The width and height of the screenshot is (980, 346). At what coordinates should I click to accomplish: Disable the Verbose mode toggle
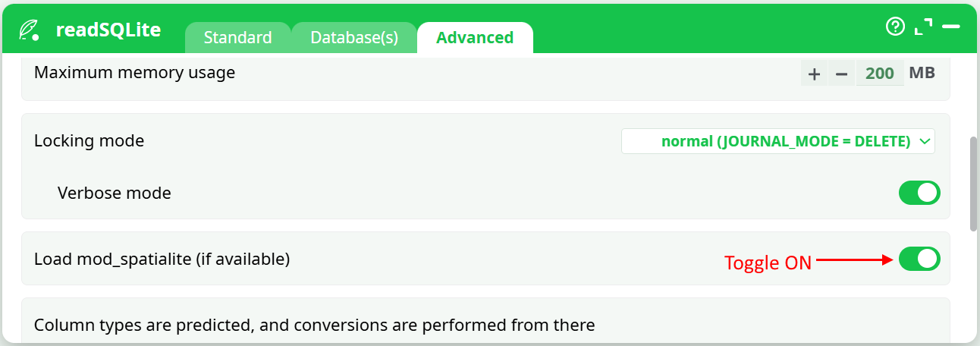[x=919, y=193]
